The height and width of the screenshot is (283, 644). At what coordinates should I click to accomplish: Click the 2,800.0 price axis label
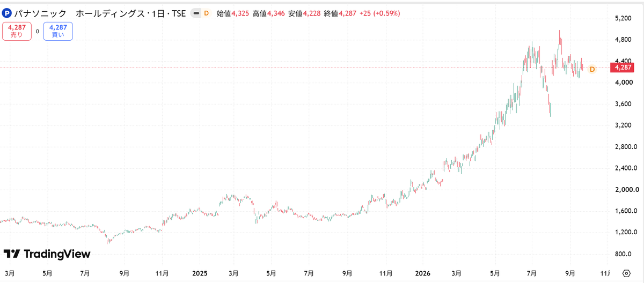[625, 147]
